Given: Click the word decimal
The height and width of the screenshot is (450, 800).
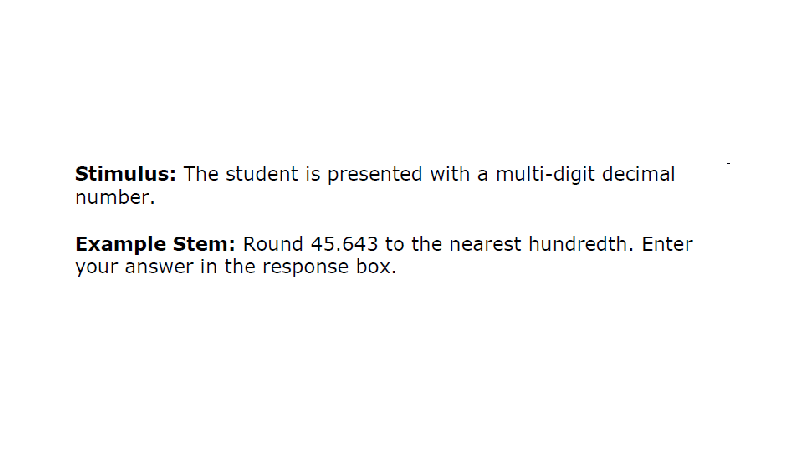Looking at the screenshot, I should [x=639, y=174].
